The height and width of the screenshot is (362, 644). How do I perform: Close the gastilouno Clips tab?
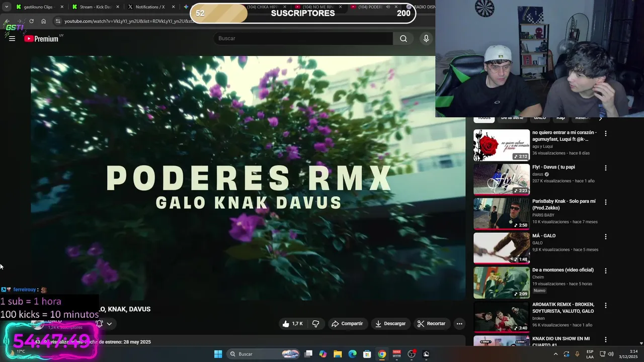pyautogui.click(x=62, y=7)
